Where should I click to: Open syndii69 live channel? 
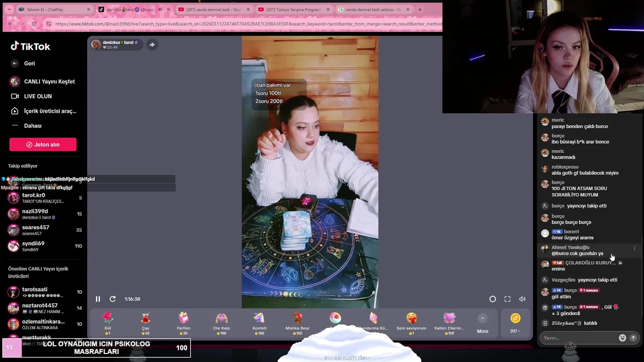(44, 246)
